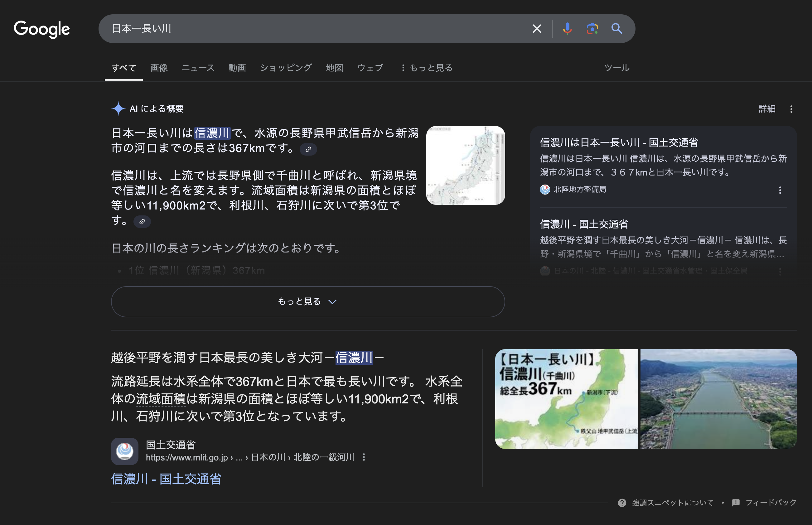Open Google Lens image search icon
812x525 pixels.
click(x=592, y=29)
